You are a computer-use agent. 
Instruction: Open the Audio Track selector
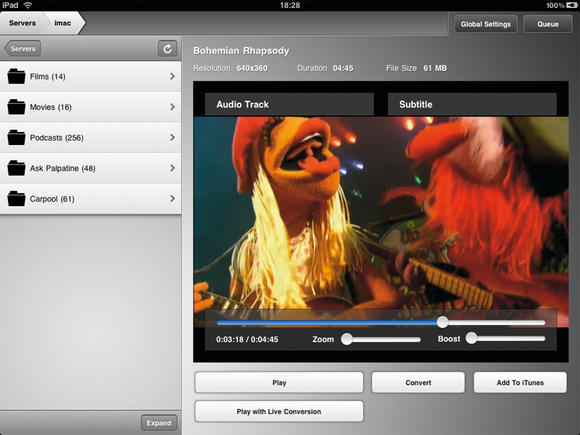(289, 104)
